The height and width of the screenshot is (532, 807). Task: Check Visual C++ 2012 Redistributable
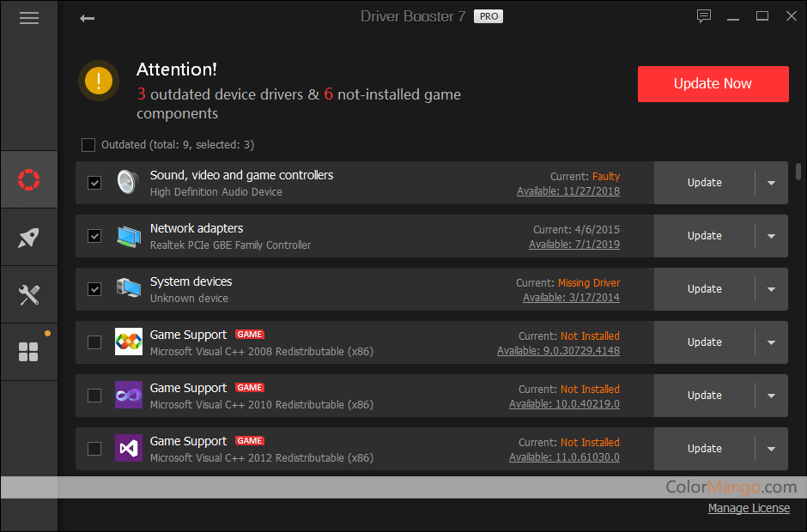click(x=94, y=449)
